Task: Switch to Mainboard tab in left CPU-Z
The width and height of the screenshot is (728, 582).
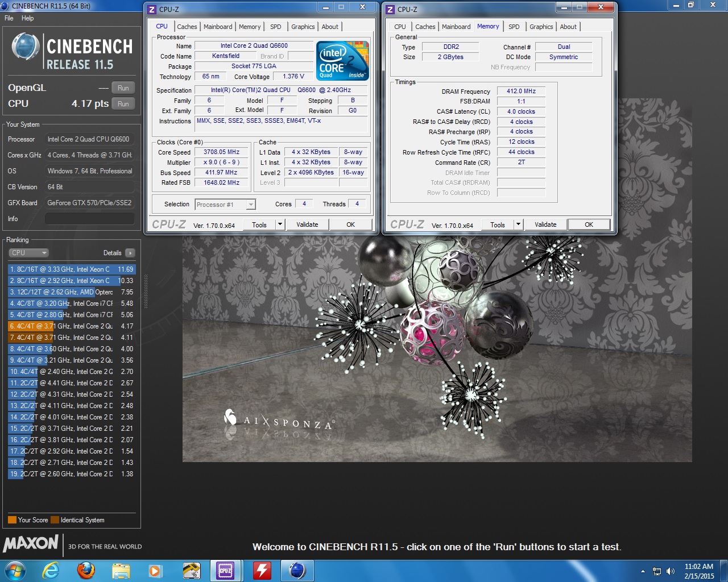Action: 218,27
